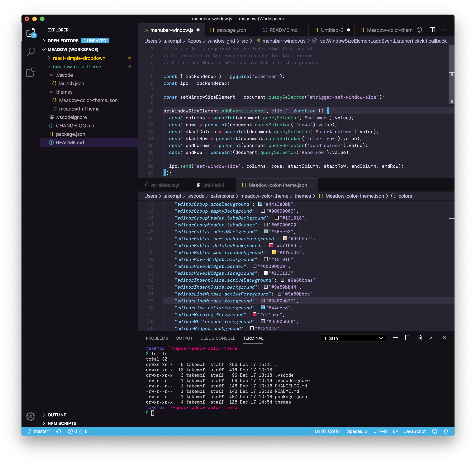Switch to the package.json tab
Screen dimensions: 476x464
[x=231, y=30]
